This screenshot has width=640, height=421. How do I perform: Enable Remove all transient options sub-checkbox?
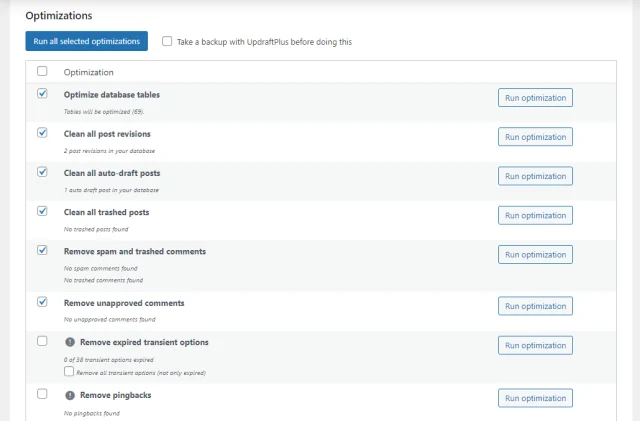pyautogui.click(x=69, y=371)
